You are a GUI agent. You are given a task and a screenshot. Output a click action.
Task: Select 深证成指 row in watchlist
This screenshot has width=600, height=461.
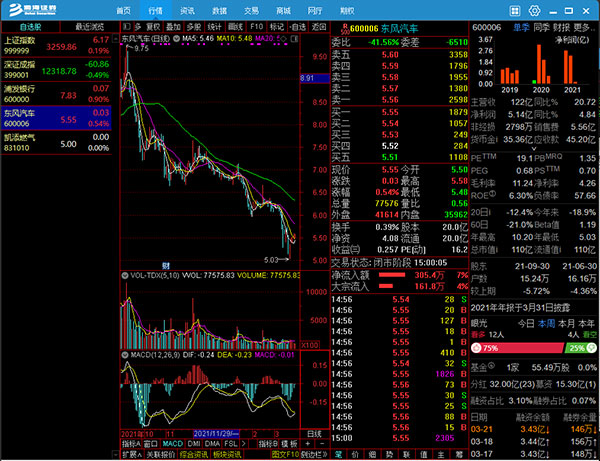pos(57,70)
